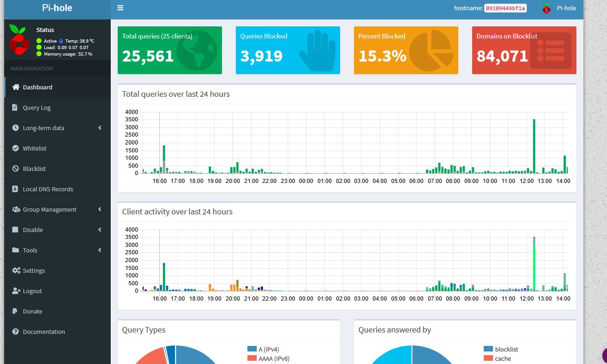Click the Total queries green stat box

[x=170, y=50]
